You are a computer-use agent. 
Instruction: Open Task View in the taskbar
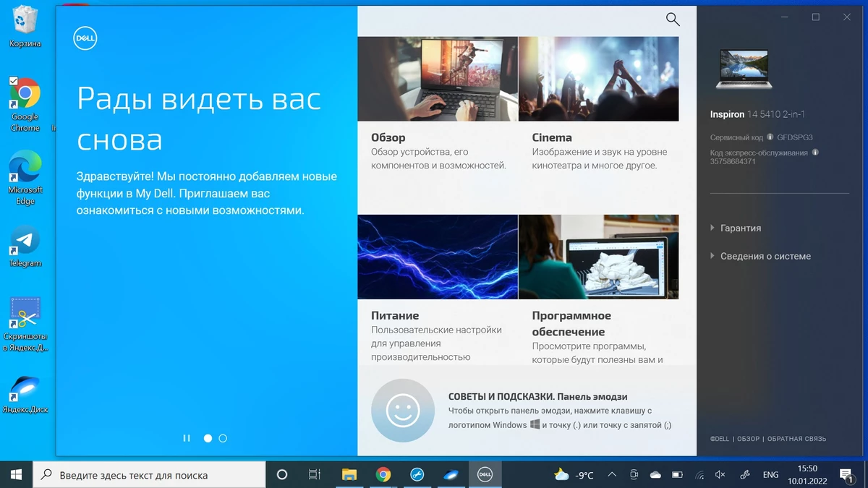click(315, 475)
